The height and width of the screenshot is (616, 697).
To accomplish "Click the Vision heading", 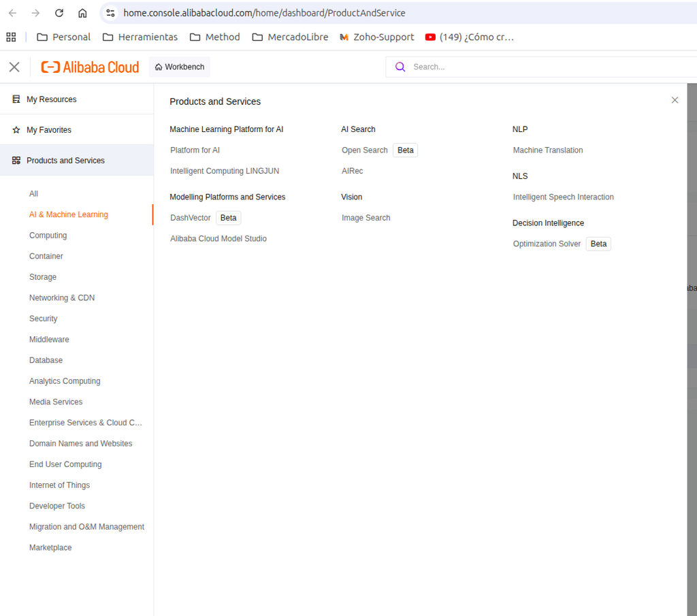I will click(x=351, y=197).
